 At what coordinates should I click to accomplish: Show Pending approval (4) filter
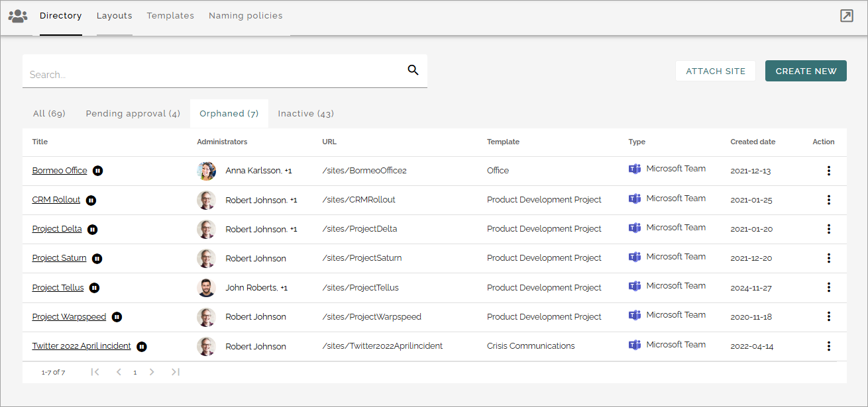(133, 113)
